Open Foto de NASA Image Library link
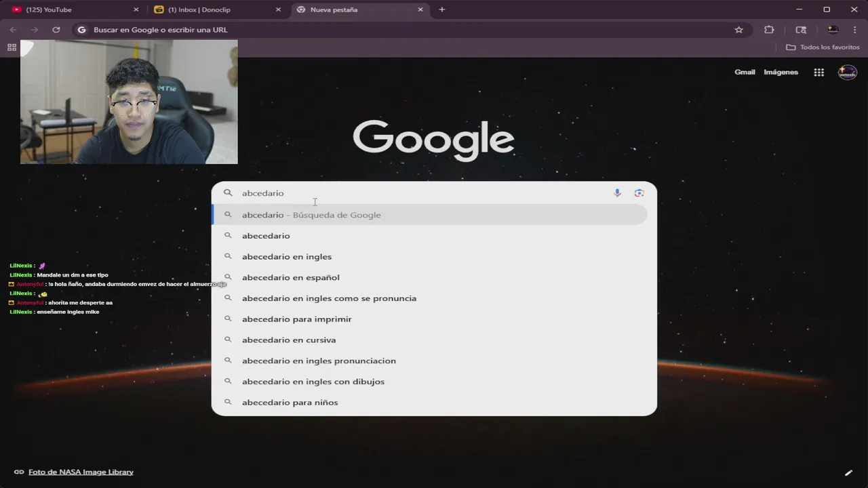 click(81, 472)
